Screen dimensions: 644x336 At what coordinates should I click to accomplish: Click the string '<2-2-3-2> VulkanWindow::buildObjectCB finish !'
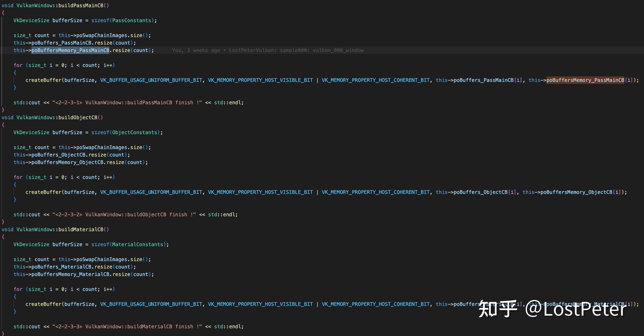point(124,215)
